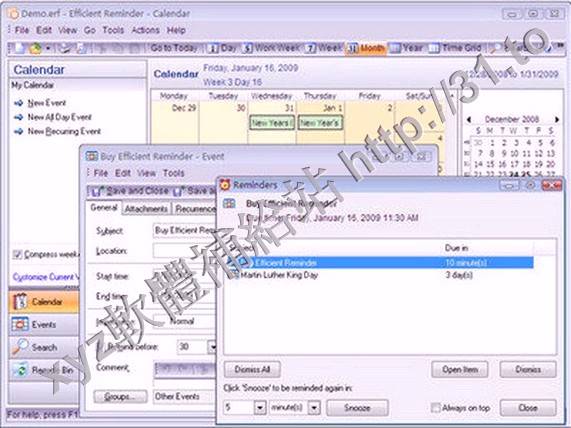
Task: Click the New All Day Event link
Action: coord(59,117)
